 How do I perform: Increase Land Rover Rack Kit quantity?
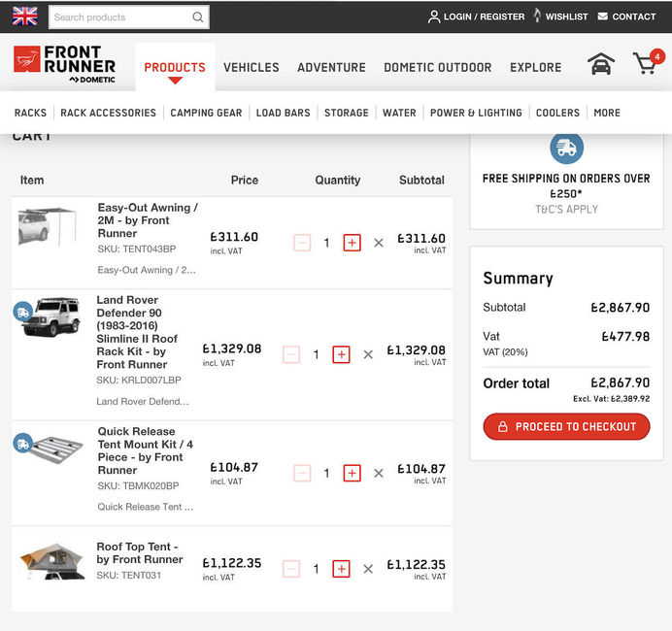[x=341, y=355]
